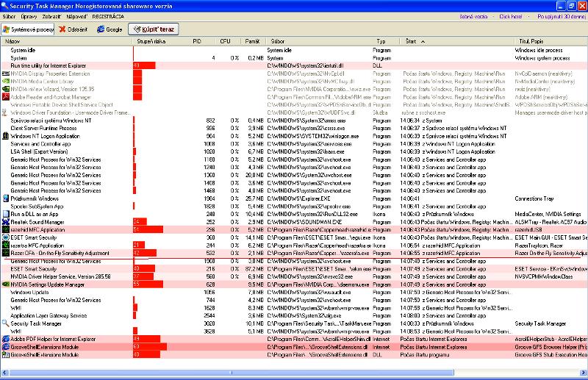Click the Run a DLL as an App icon
Image resolution: width=588 pixels, height=380 pixels.
pos(6,214)
